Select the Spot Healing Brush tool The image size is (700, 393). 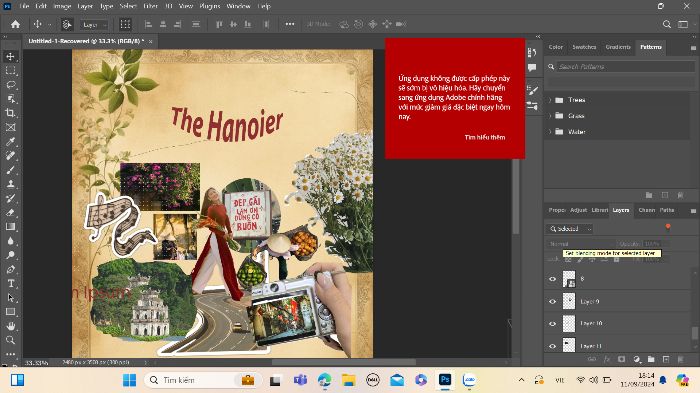(11, 155)
